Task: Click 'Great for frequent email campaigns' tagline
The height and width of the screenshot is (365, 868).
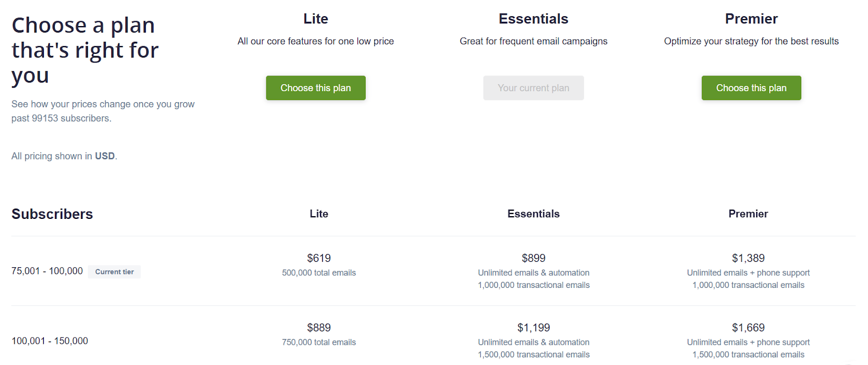Action: 533,41
